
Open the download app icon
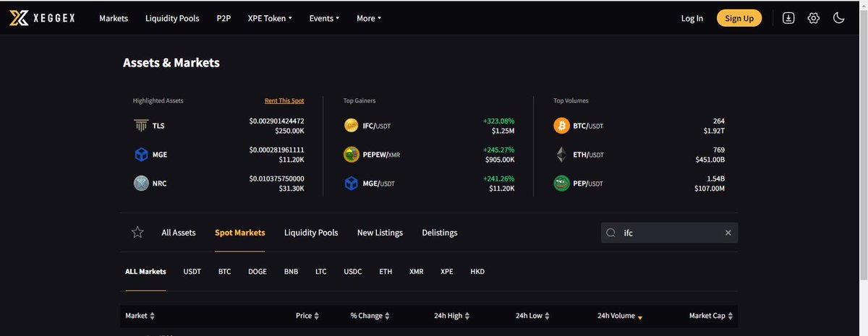[x=788, y=18]
